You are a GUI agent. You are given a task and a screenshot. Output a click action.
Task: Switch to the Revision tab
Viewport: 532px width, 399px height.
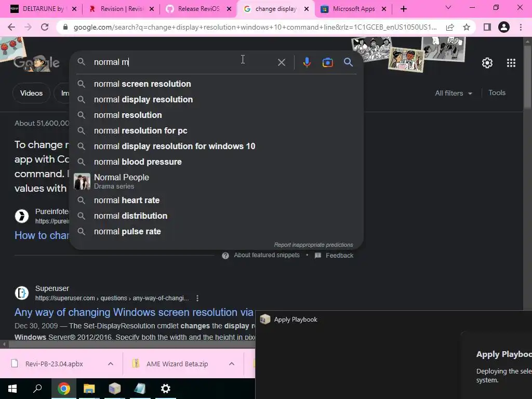coord(121,9)
